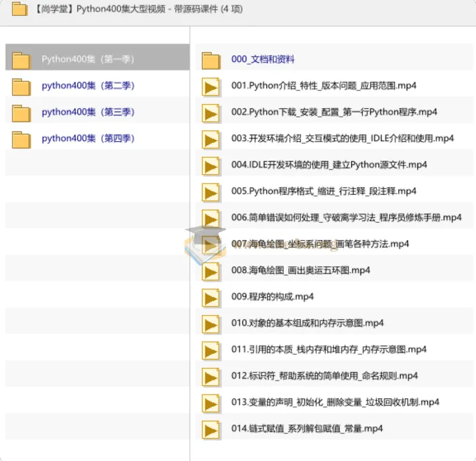Select file 009.程序的构成.mp4

click(x=272, y=297)
